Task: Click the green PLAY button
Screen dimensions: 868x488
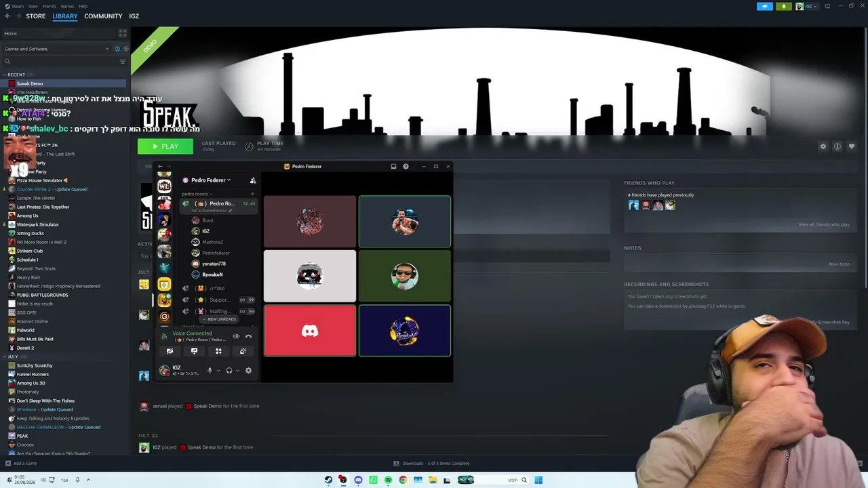Action: (x=165, y=146)
